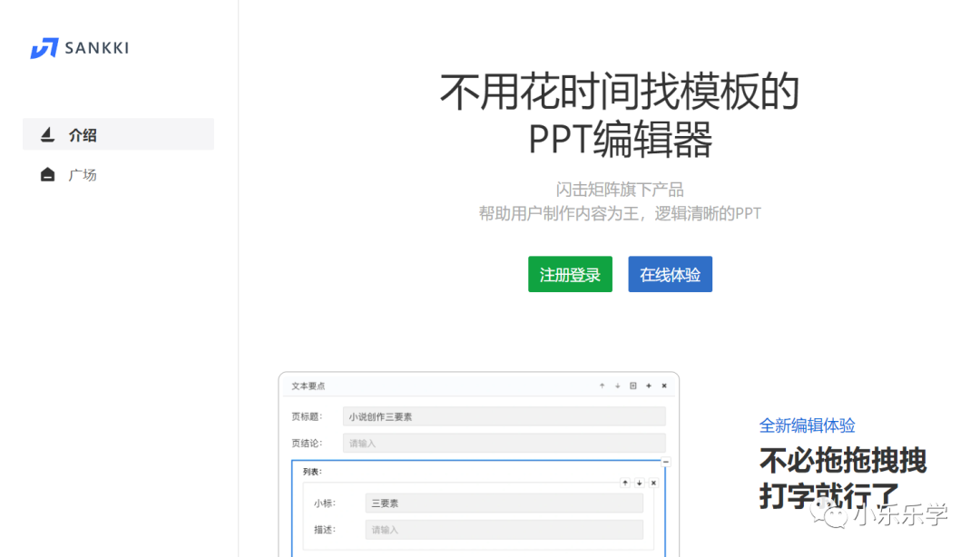
Task: Switch to the 介绍 menu item
Action: coord(83,133)
